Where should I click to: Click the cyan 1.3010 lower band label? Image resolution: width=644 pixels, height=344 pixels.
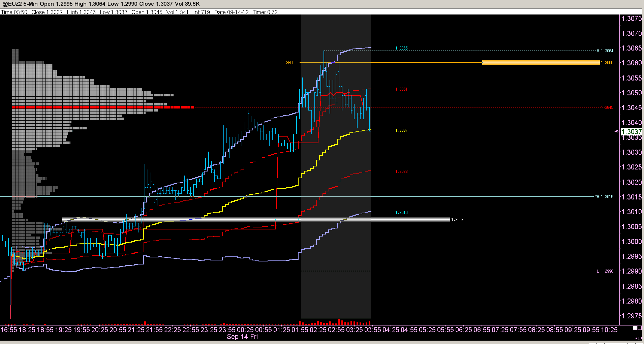pyautogui.click(x=401, y=213)
